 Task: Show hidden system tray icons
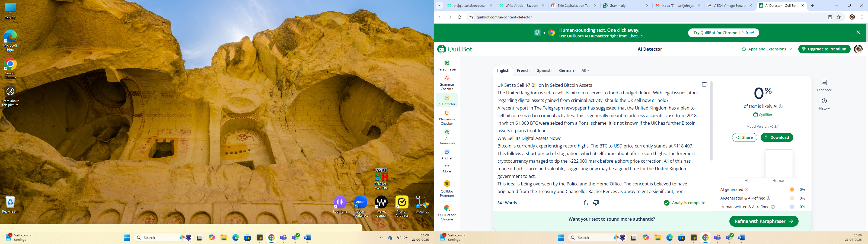tap(381, 237)
